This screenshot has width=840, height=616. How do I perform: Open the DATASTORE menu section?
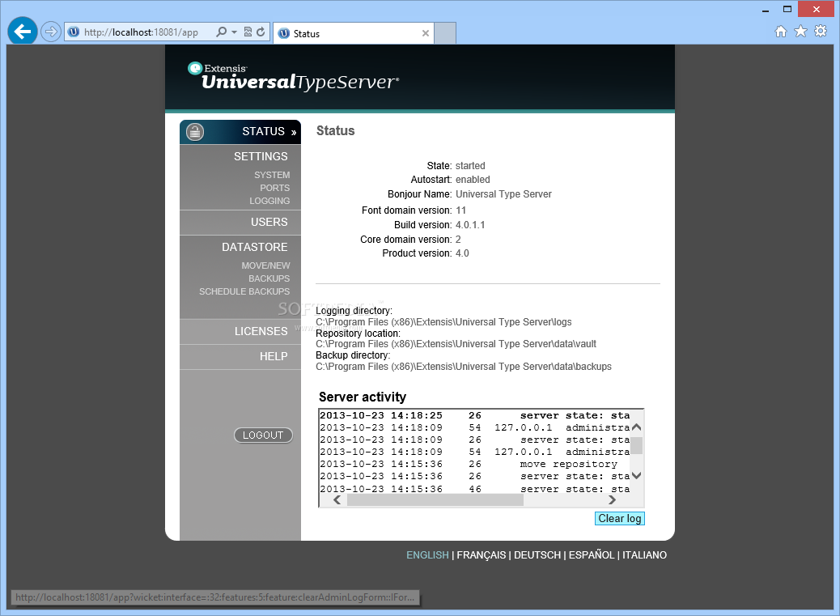(x=254, y=247)
